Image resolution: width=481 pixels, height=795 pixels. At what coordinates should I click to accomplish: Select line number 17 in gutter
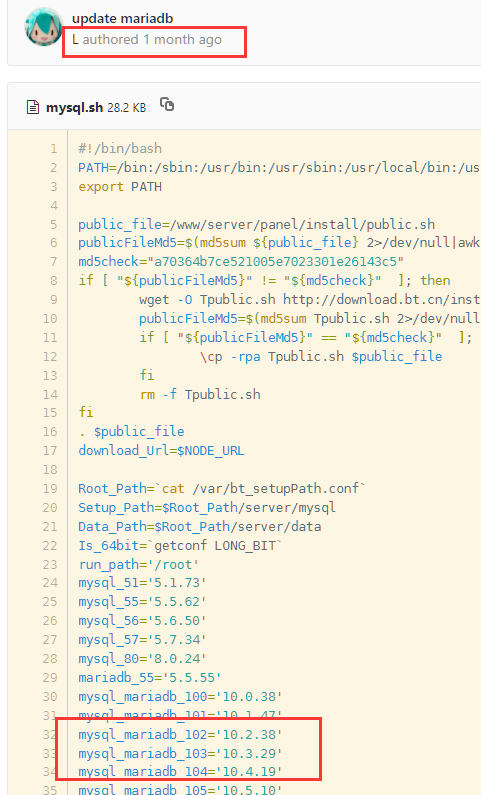(x=50, y=451)
